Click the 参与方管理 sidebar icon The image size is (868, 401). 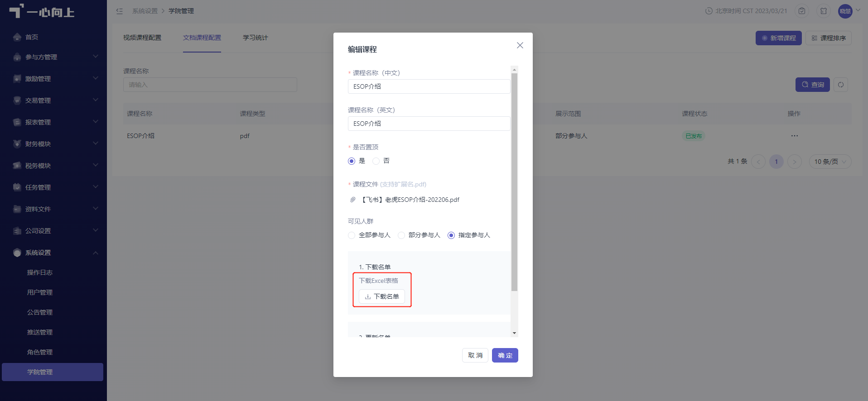[x=17, y=57]
